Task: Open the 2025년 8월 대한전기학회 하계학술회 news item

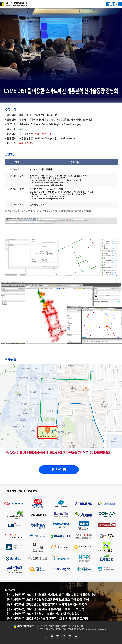Action: tap(52, 595)
